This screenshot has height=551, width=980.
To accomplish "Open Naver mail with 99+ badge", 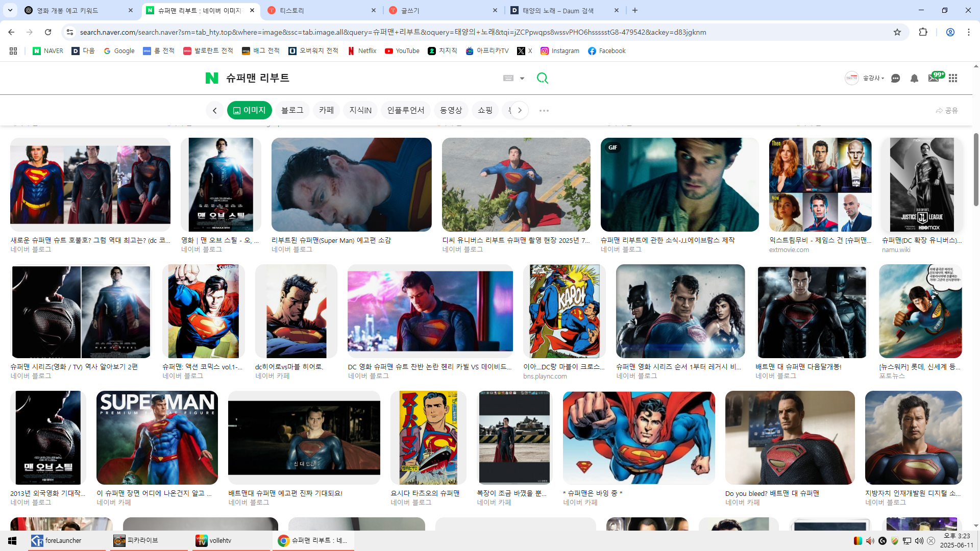I will click(x=934, y=78).
